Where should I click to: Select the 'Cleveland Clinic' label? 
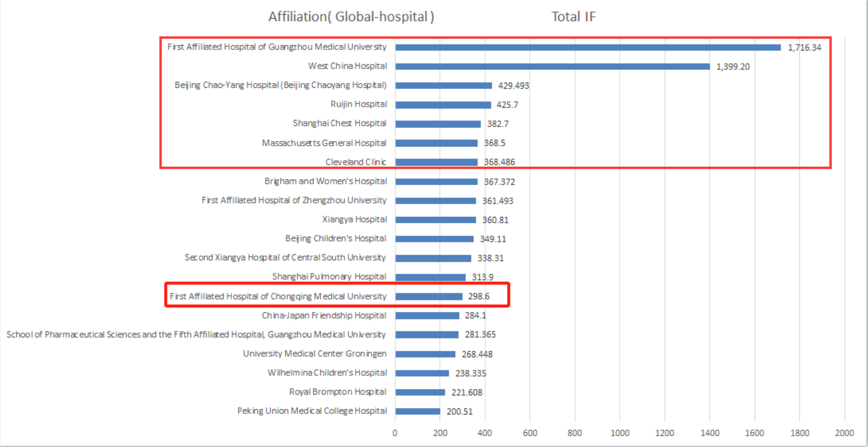[356, 161]
